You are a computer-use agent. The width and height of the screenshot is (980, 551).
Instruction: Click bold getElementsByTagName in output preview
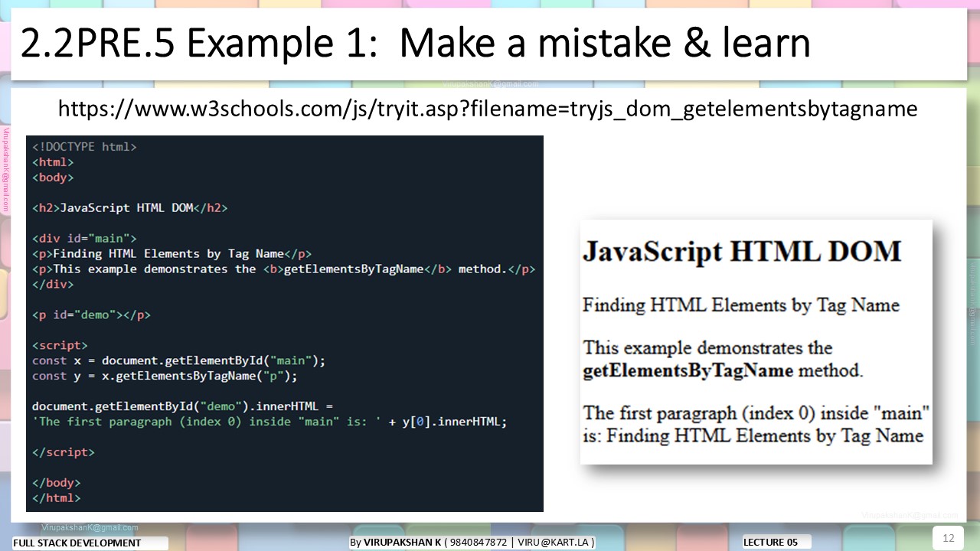[688, 372]
